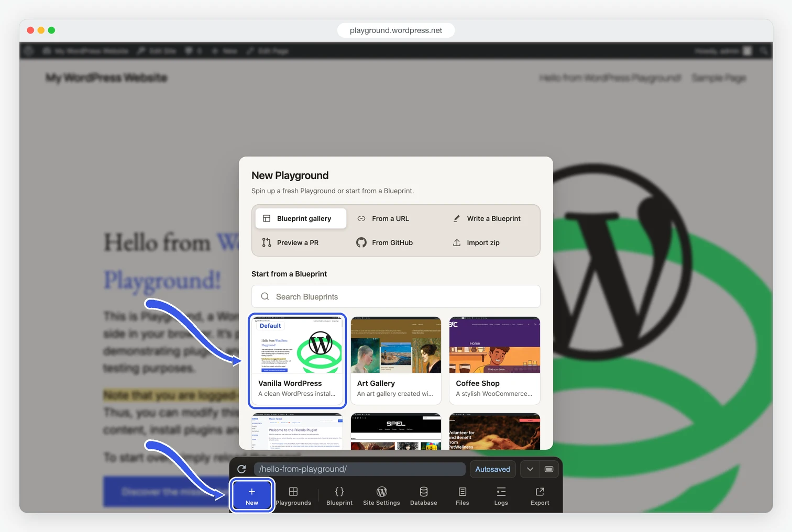Open the SPIEL blueprint thumbnail

(x=396, y=431)
